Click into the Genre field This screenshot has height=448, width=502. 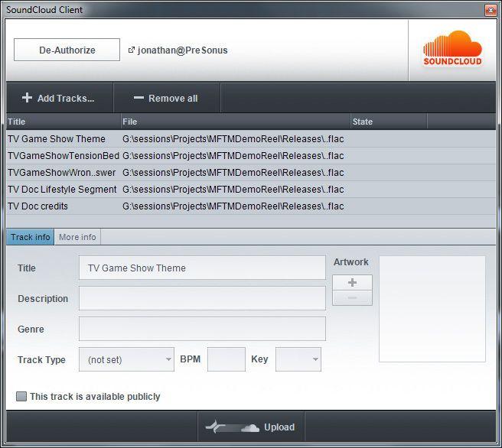click(x=202, y=329)
